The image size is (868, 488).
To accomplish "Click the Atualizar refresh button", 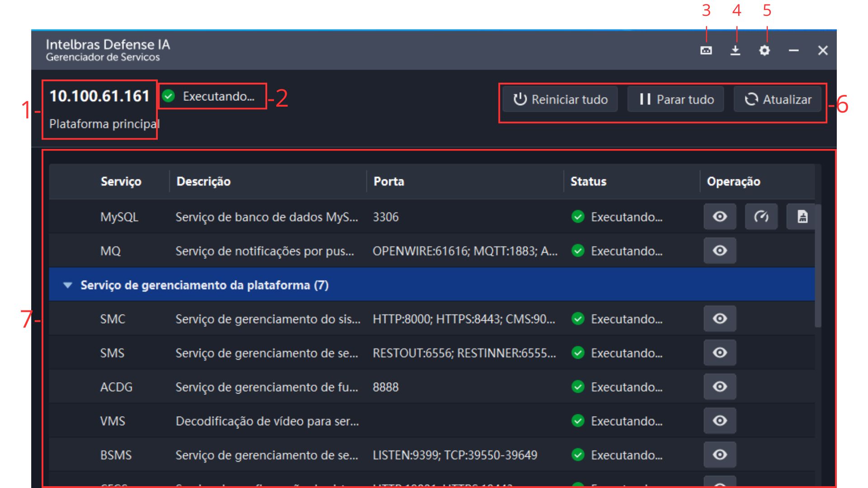I will (x=778, y=99).
